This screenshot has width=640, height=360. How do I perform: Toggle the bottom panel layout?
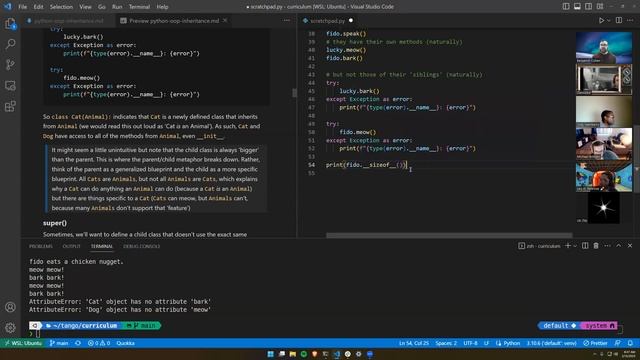(x=577, y=7)
